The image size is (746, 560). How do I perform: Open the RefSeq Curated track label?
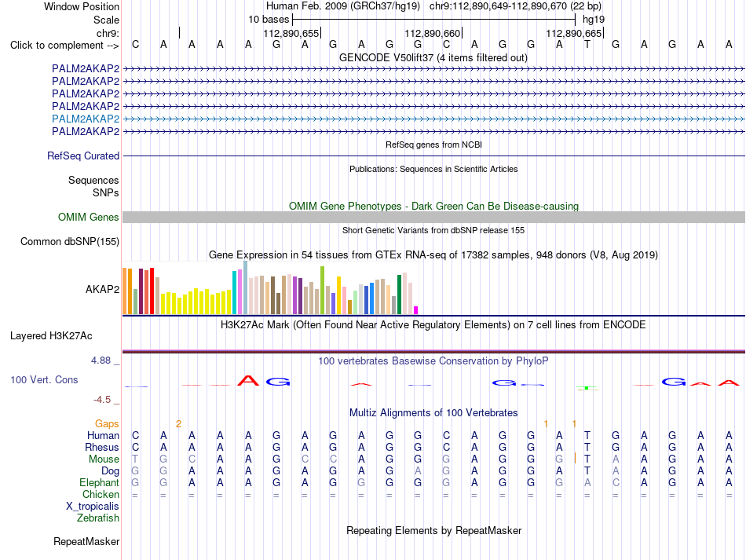click(83, 156)
